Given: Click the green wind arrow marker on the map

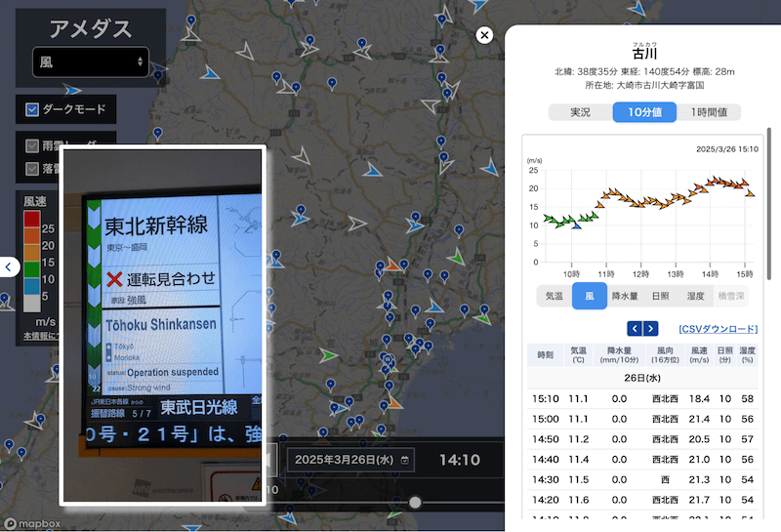Looking at the screenshot, I should (x=456, y=258).
